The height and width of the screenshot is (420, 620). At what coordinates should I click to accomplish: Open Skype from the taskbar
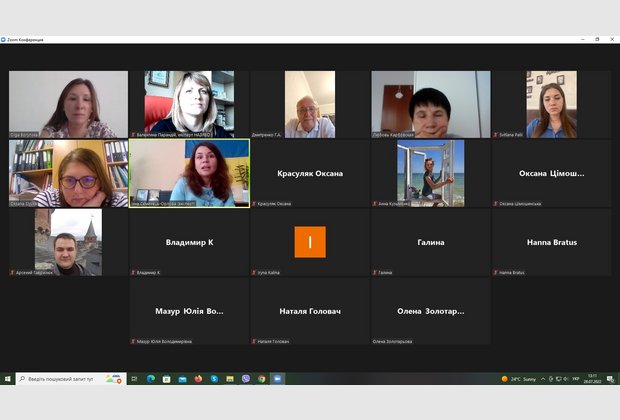click(x=214, y=379)
